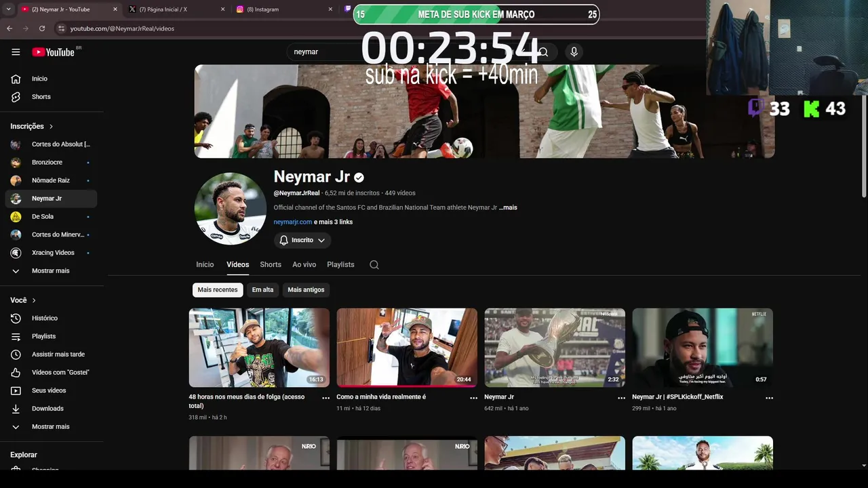This screenshot has height=488, width=868.
Task: Open 48 horas nos meus dias thumbnail
Action: click(x=259, y=348)
